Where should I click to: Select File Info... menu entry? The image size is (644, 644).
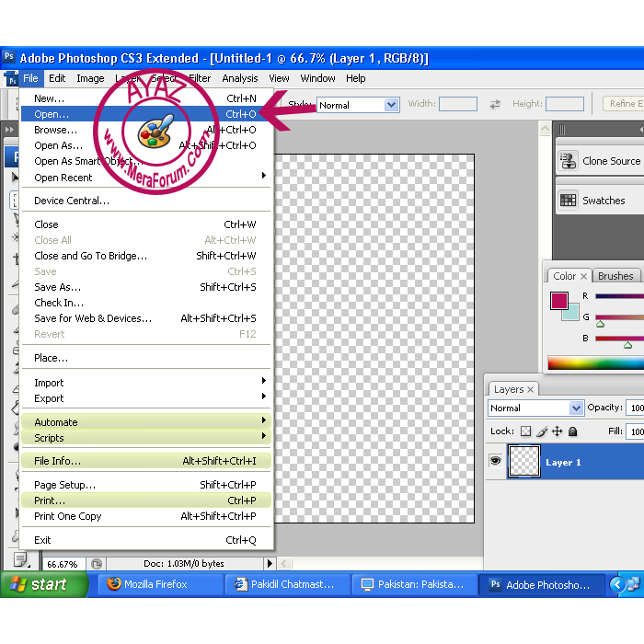[146, 461]
